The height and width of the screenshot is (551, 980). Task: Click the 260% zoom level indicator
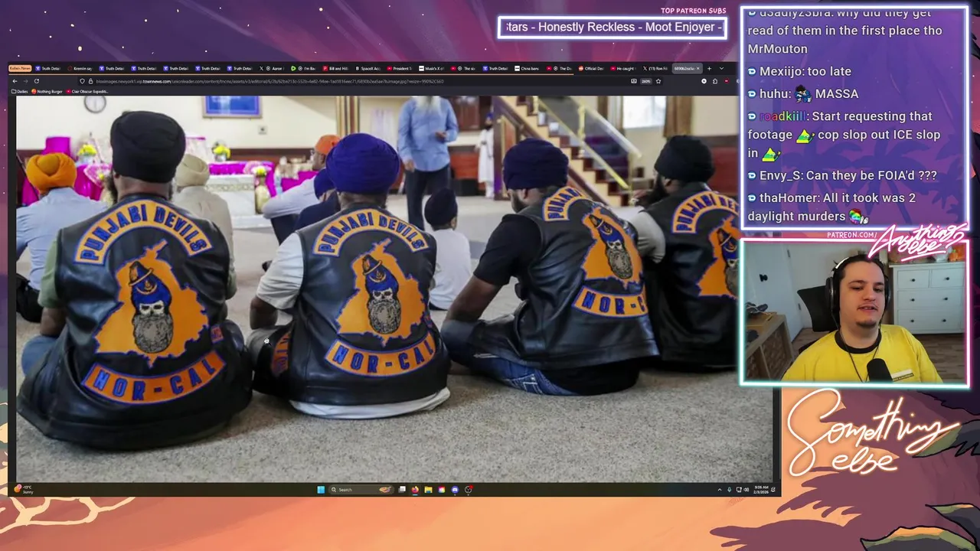click(x=646, y=81)
